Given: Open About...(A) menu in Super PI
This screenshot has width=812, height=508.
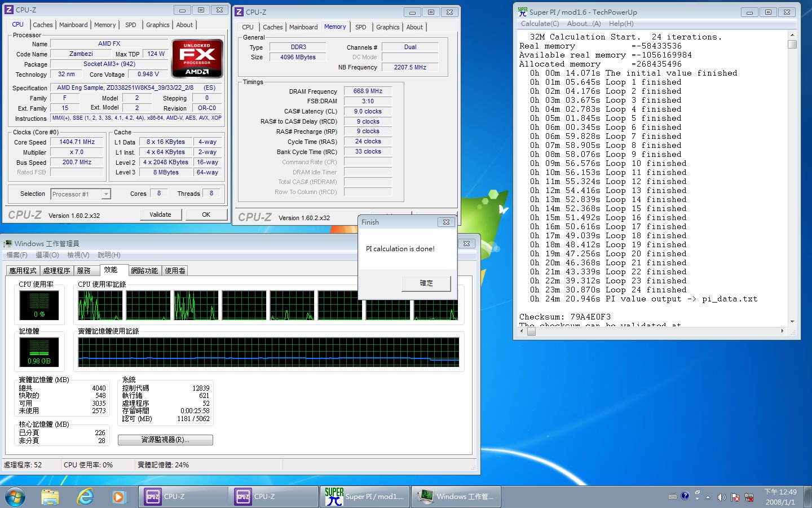Looking at the screenshot, I should point(584,24).
